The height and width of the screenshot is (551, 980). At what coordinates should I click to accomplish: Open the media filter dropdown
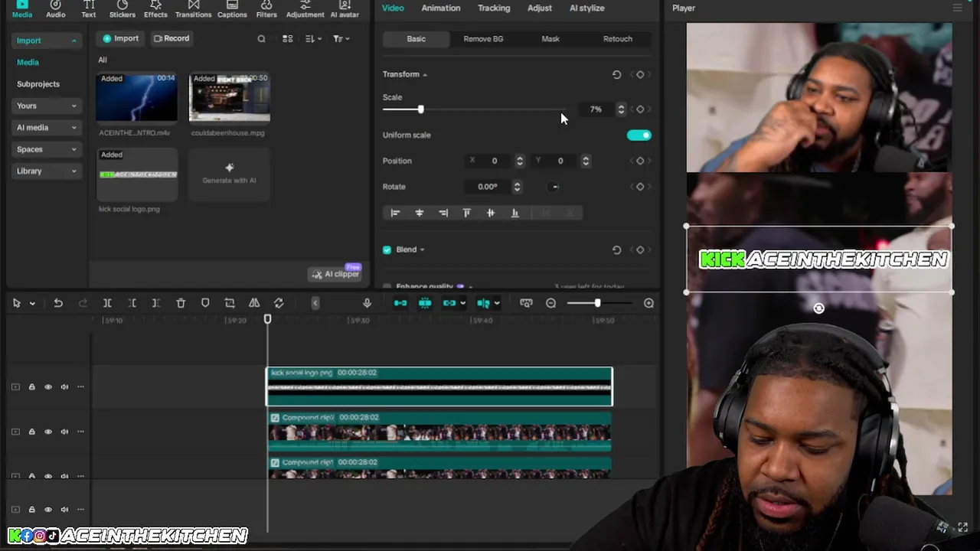coord(341,38)
